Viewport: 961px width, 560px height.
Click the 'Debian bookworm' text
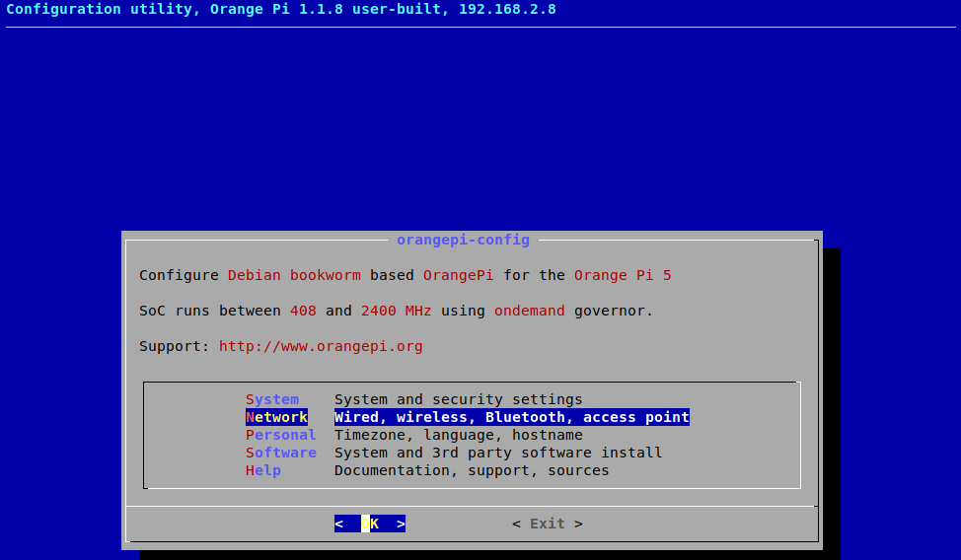point(294,275)
